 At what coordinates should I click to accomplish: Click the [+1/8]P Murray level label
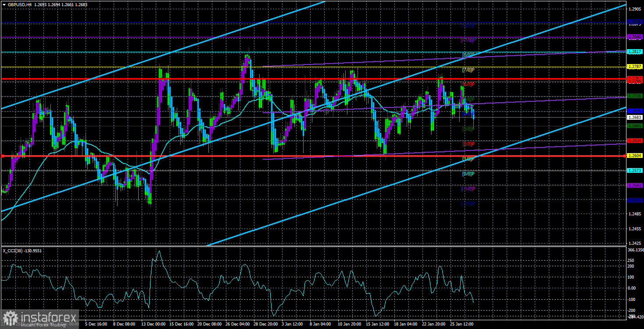[x=469, y=40]
